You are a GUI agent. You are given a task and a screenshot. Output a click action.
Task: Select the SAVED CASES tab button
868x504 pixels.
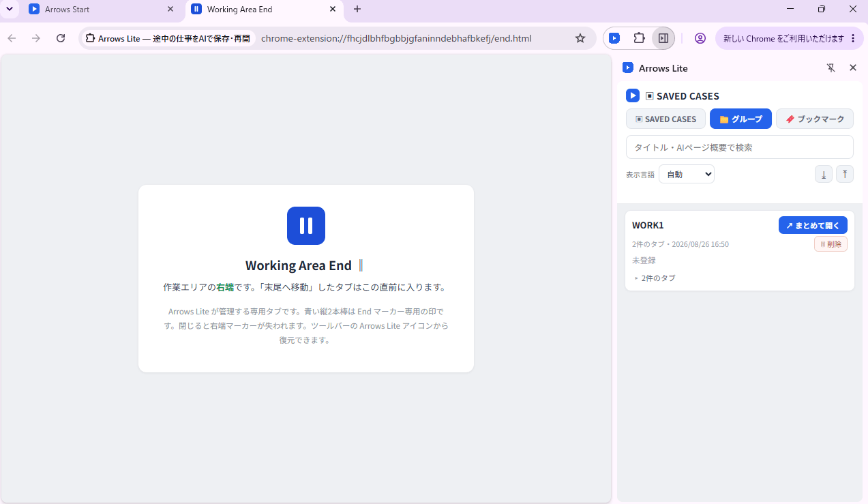click(x=665, y=119)
